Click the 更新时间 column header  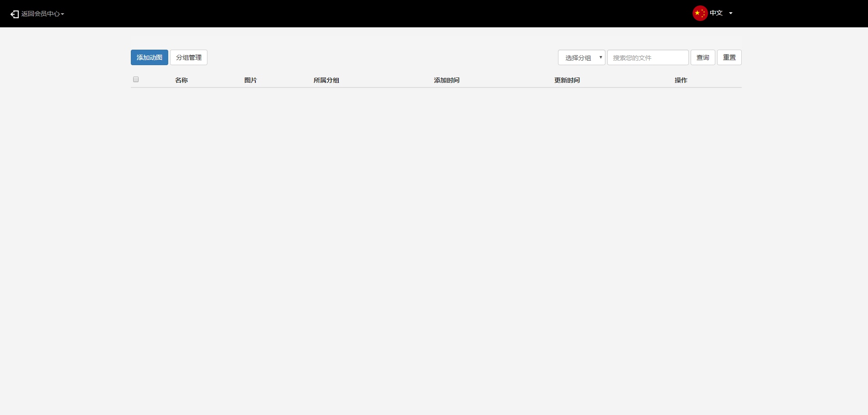[567, 80]
